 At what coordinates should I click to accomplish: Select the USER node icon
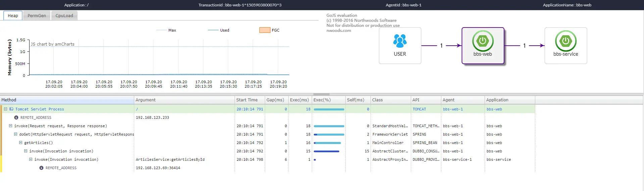click(x=400, y=41)
